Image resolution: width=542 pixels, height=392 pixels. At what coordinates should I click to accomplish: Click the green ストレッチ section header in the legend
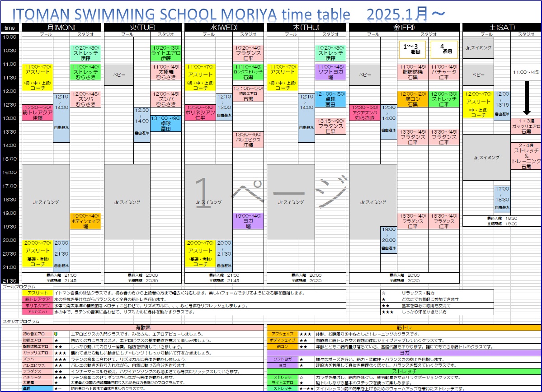(404, 371)
